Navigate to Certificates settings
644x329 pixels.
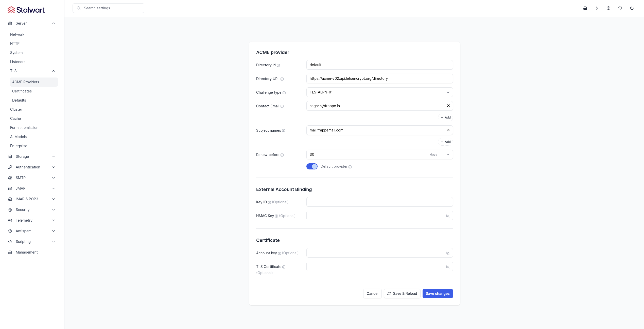tap(22, 91)
